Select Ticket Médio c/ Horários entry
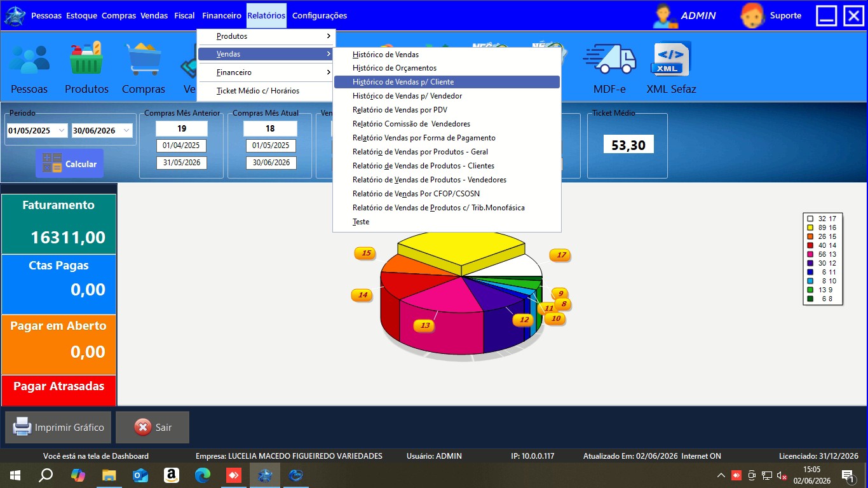Viewport: 868px width, 488px height. coord(266,91)
